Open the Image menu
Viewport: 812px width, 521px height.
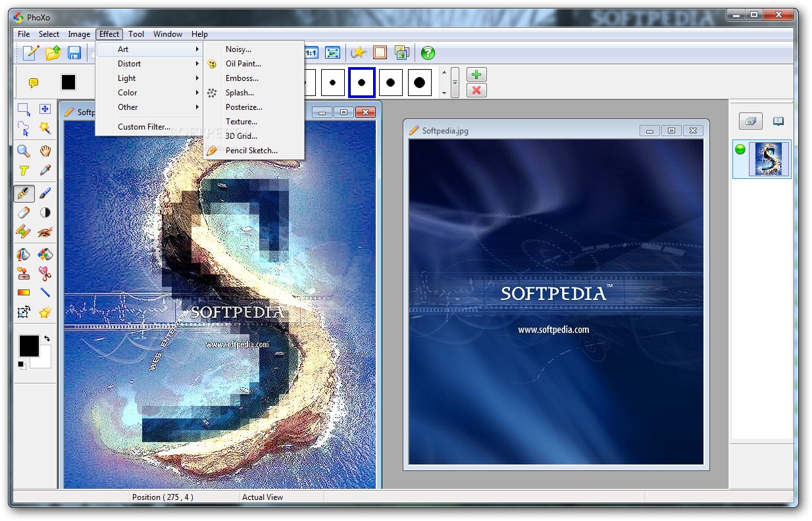coord(79,34)
